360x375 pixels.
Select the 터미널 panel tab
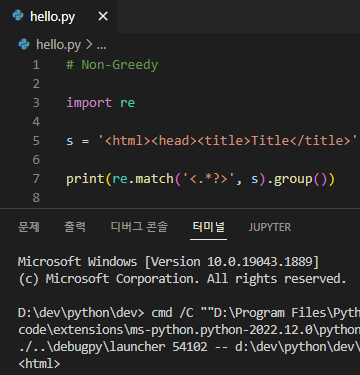point(208,227)
